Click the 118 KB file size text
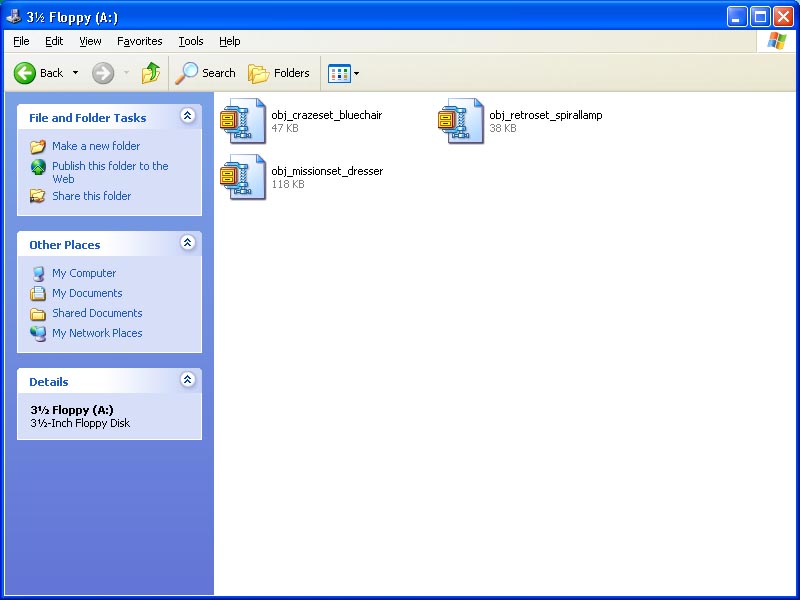Image resolution: width=800 pixels, height=600 pixels. pos(288,185)
